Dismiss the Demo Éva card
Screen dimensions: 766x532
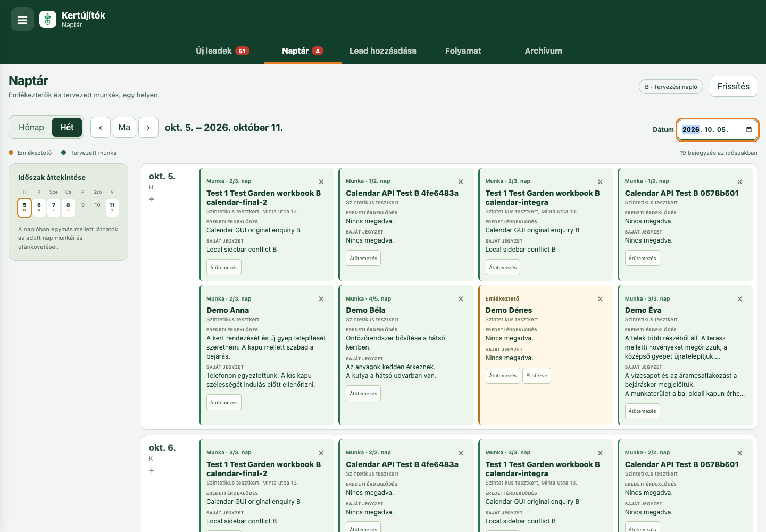point(739,299)
